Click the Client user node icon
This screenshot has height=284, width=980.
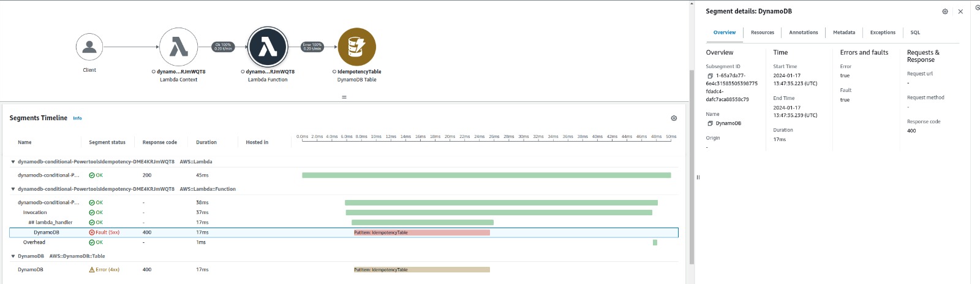coord(89,47)
